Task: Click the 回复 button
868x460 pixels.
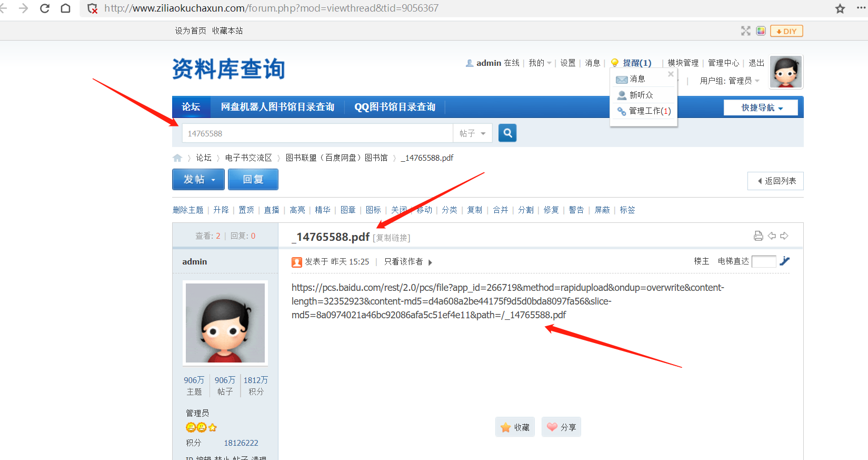Action: (x=253, y=180)
